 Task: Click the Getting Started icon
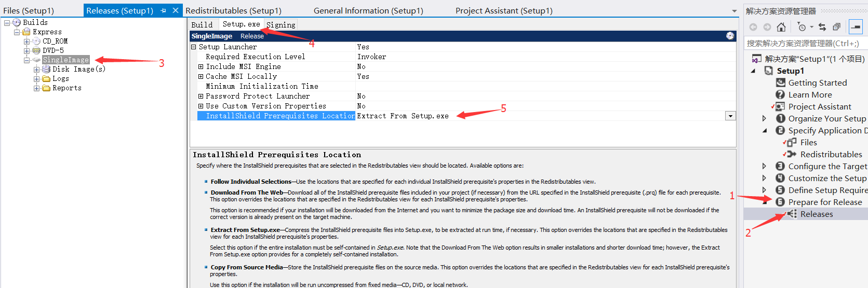click(x=780, y=83)
